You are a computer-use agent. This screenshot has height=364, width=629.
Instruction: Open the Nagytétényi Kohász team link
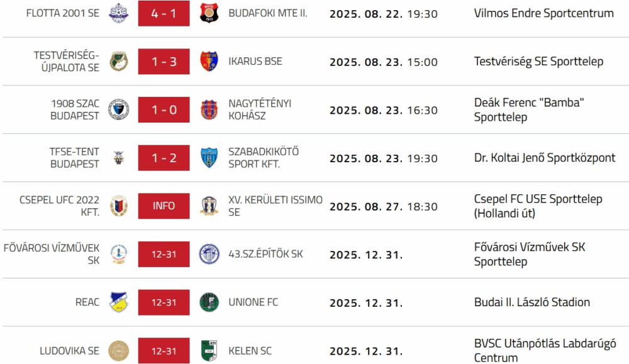coord(260,109)
